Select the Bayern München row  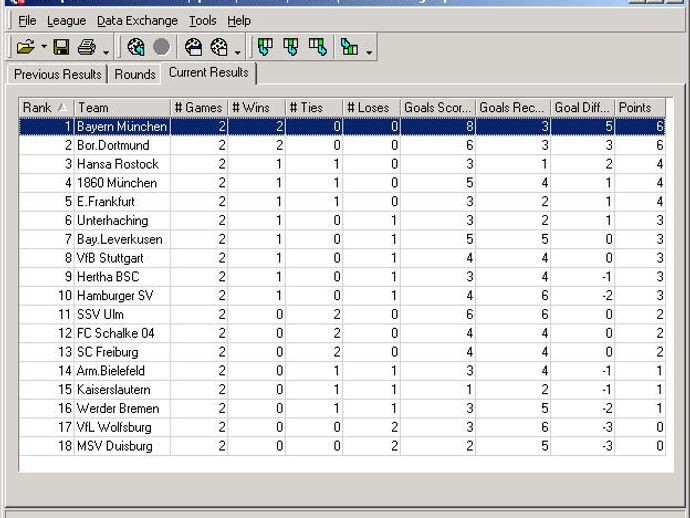(342, 126)
